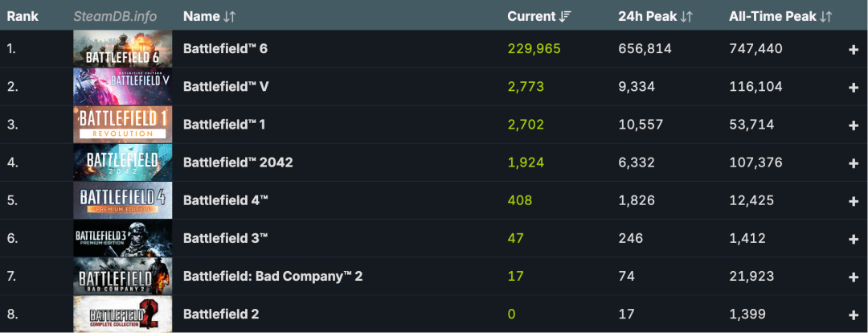Click plus icon for Bad Company 2 row
Screen dimensions: 868x333
tap(853, 277)
